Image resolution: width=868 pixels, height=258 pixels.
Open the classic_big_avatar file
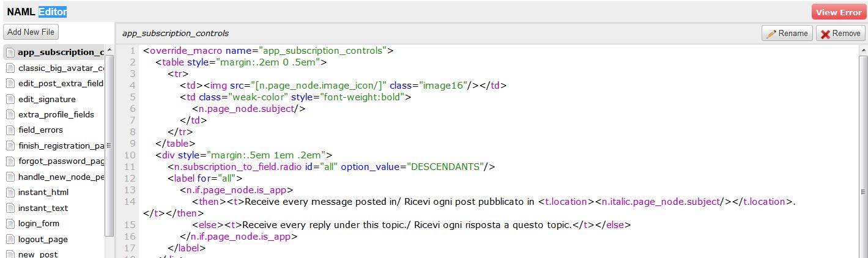tap(61, 68)
